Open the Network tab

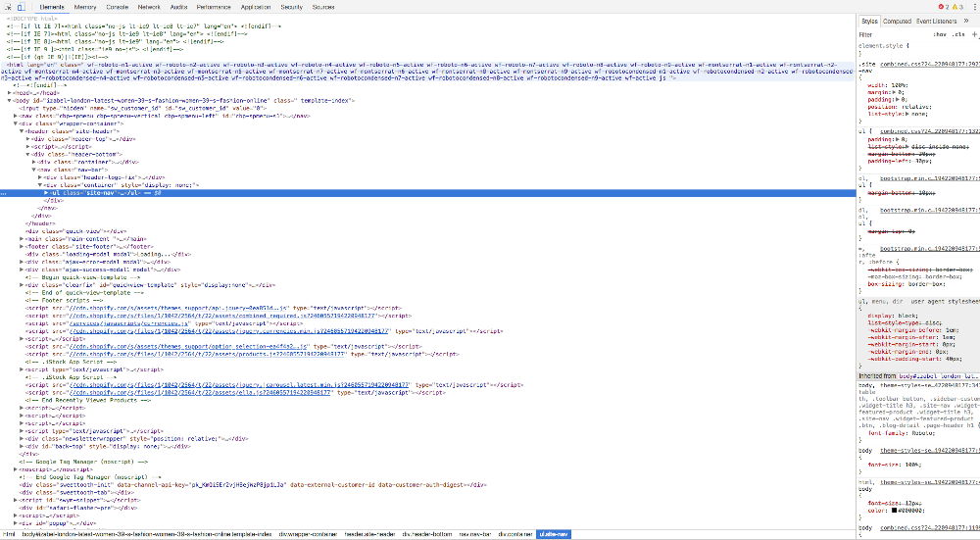tap(149, 7)
